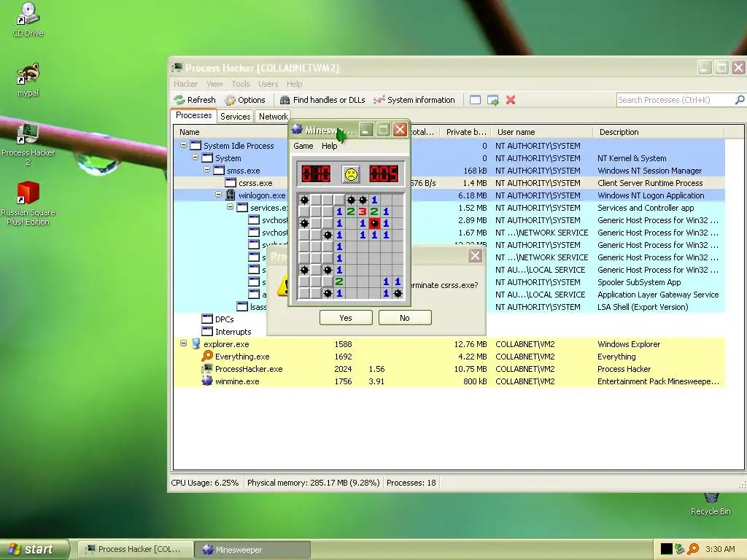Focus the Search Processes field
This screenshot has height=560, width=747.
coord(675,100)
